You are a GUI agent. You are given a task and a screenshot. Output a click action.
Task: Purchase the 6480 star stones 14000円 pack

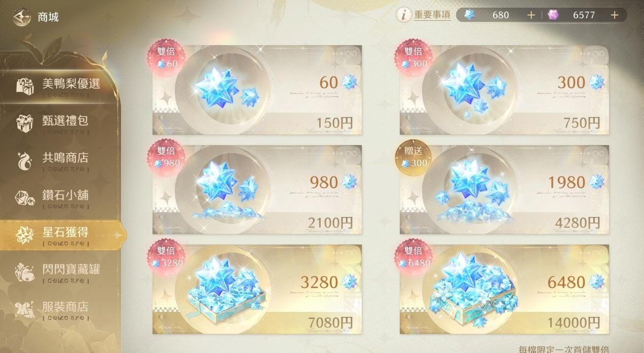505,290
